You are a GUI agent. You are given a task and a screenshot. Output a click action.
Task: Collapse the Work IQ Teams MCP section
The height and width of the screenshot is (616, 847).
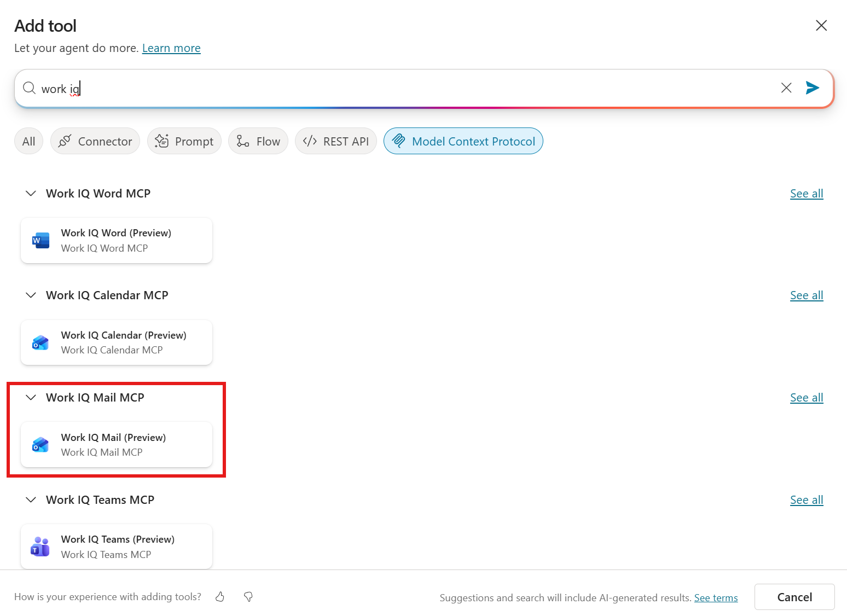[x=31, y=500]
